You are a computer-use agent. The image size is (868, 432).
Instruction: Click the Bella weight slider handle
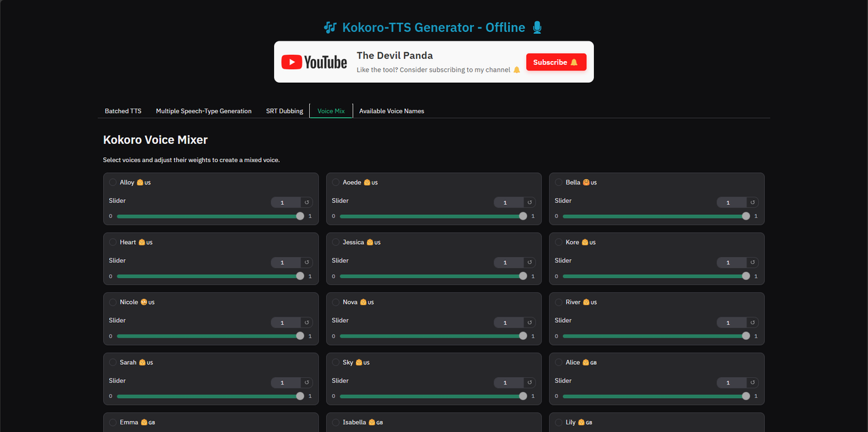[746, 216]
